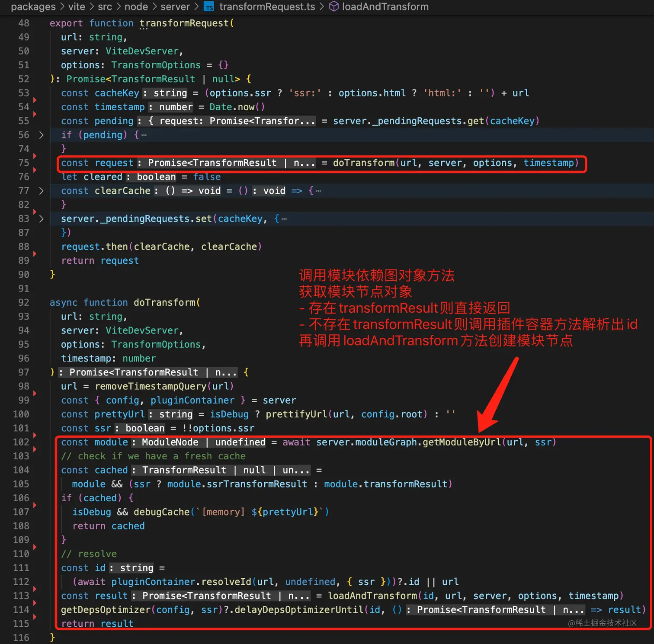The width and height of the screenshot is (654, 644).
Task: Open the vite breadcrumb segment
Action: tap(77, 6)
